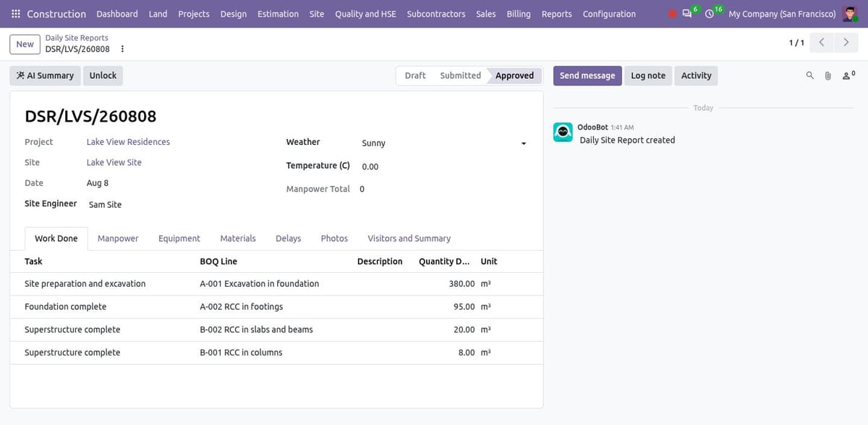Open the My Company (San Francisco) switcher

(782, 14)
